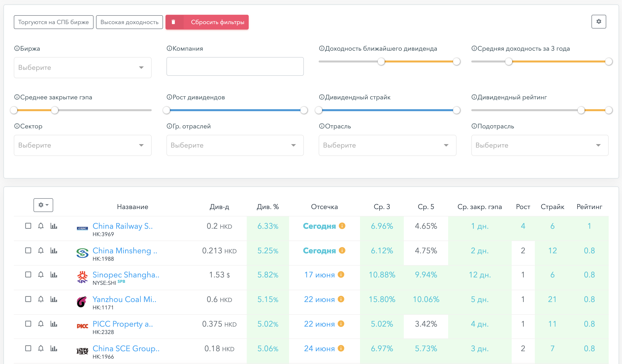Open table column settings gear dropdown
The width and height of the screenshot is (622, 364).
coord(43,205)
